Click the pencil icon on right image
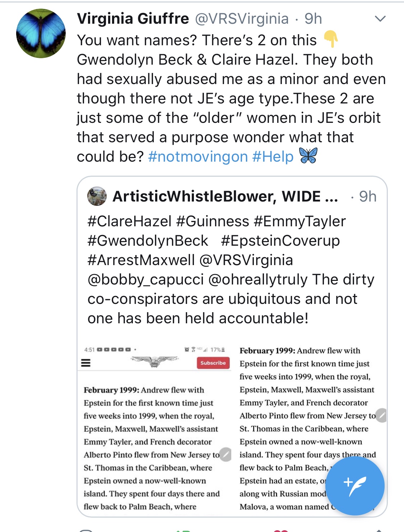This screenshot has height=532, width=404. [x=381, y=415]
